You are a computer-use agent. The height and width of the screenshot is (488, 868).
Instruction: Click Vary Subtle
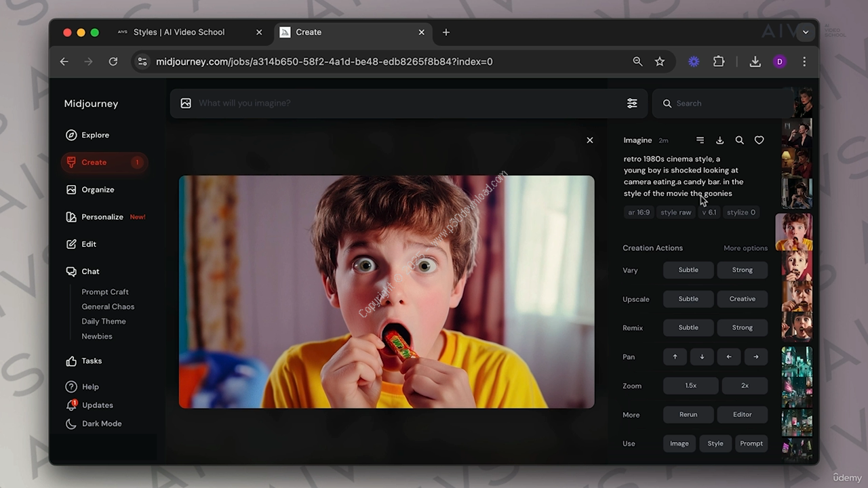tap(688, 270)
